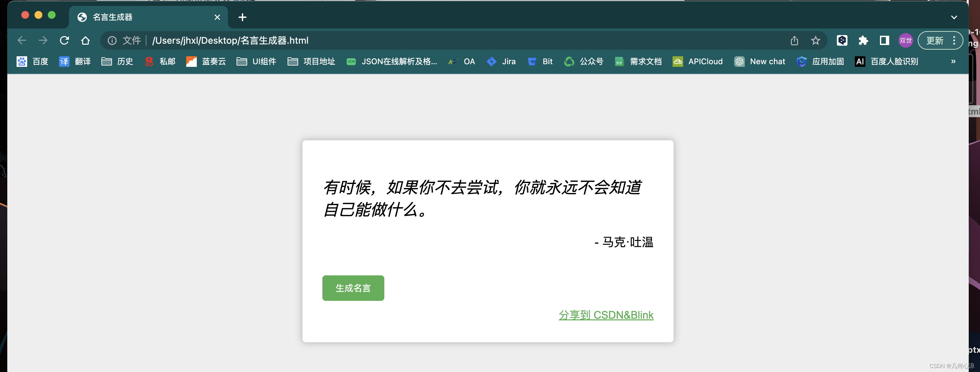
Task: Click the green 生成名言 button
Action: [x=353, y=288]
